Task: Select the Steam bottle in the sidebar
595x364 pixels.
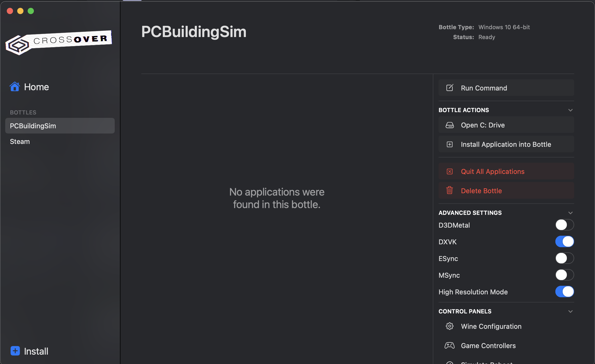Action: (x=20, y=141)
